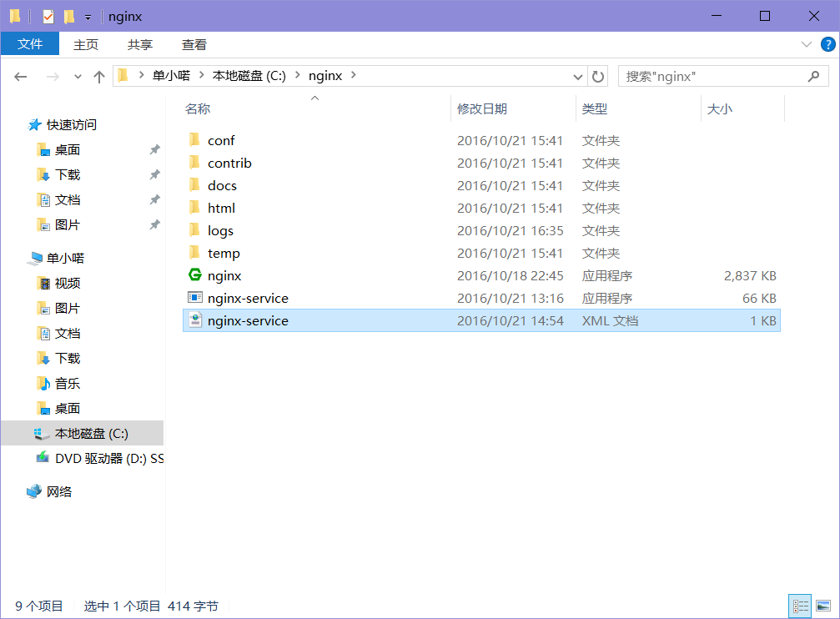The height and width of the screenshot is (619, 840).
Task: Unpin 下载 from Quick access
Action: pyautogui.click(x=155, y=174)
